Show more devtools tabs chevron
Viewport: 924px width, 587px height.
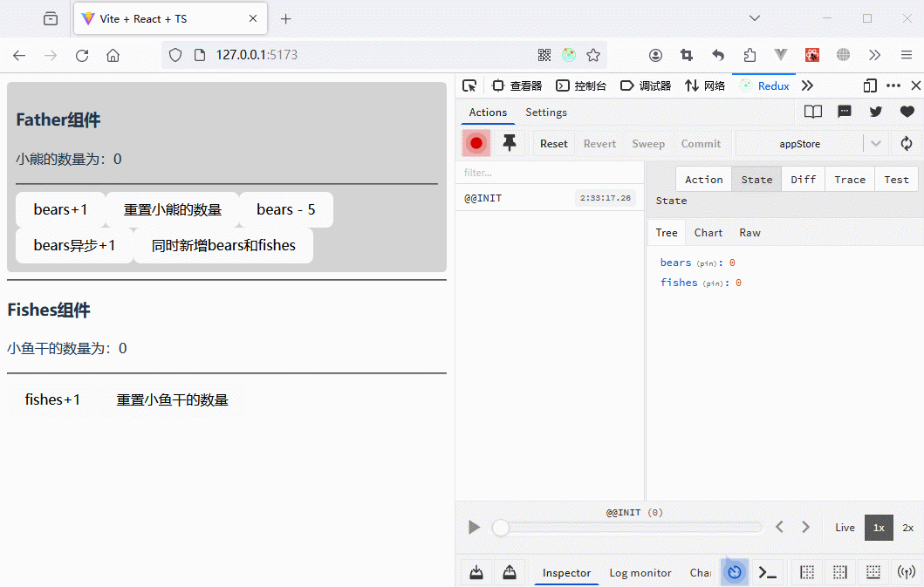[x=807, y=85]
